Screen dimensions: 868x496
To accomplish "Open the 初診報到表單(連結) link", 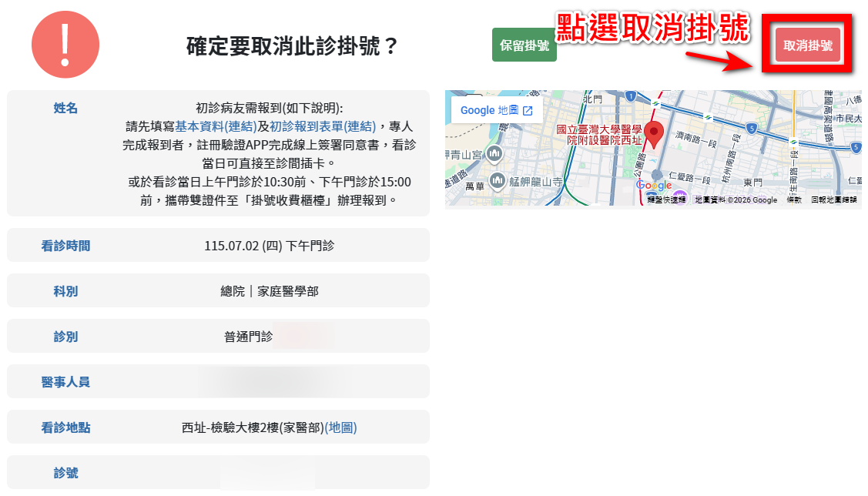I will point(323,126).
